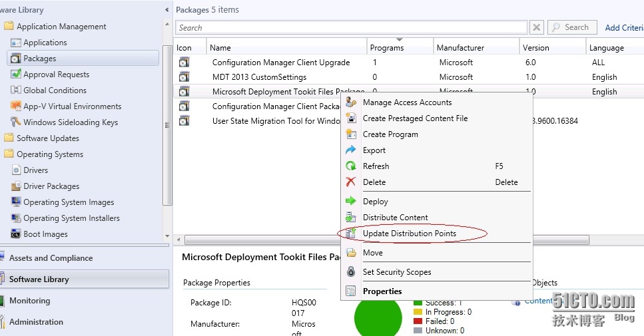Sort by the Name column header
This screenshot has width=644, height=336.
tap(286, 48)
